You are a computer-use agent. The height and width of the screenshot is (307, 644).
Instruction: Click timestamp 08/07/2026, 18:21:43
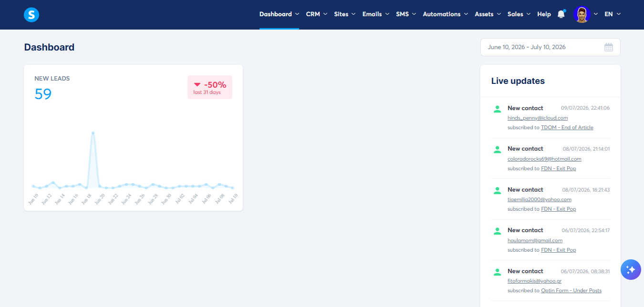(586, 190)
